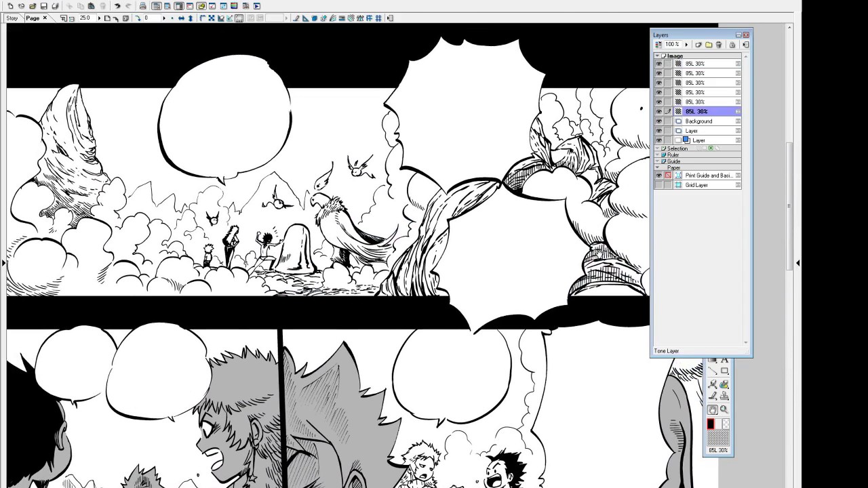Select the Hand tool
Viewport: 868px width, 488px height.
pos(713,409)
